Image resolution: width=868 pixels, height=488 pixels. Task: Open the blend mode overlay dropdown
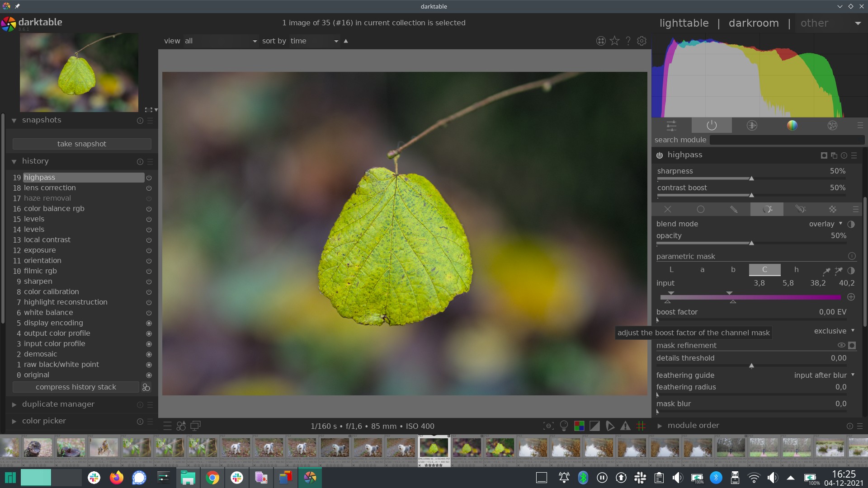[825, 224]
